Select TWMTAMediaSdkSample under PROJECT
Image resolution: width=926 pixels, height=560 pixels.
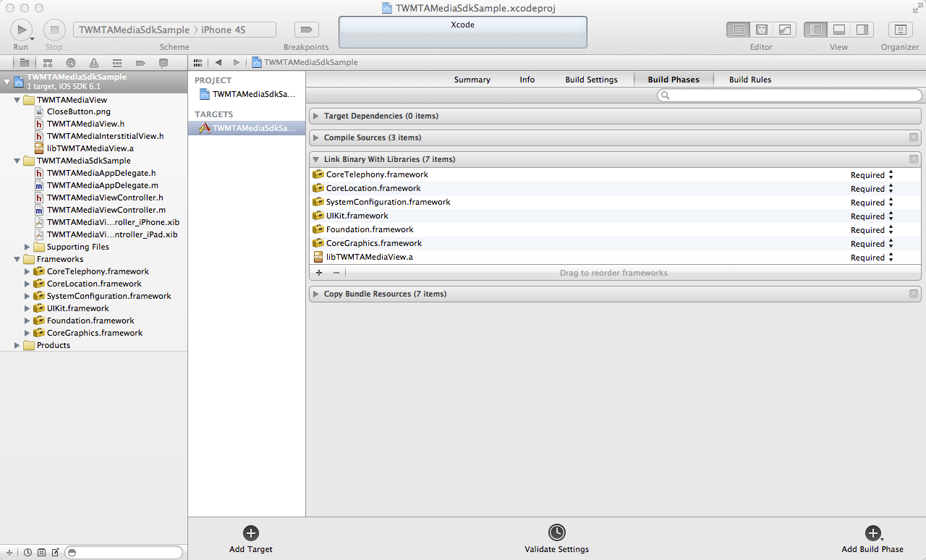tap(247, 94)
